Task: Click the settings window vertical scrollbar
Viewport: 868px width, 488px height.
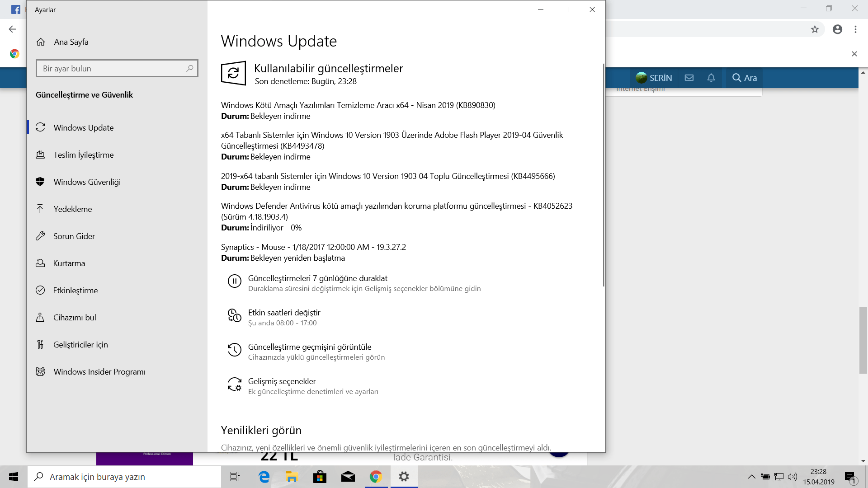Action: [603, 176]
